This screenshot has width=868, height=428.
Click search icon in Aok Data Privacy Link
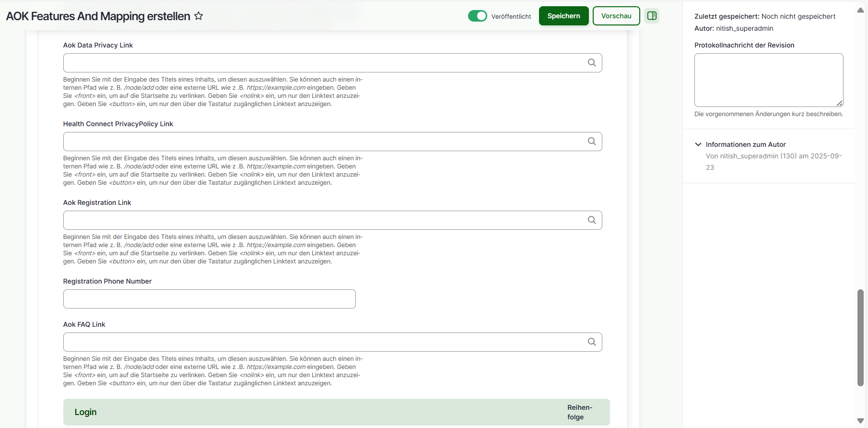tap(592, 63)
